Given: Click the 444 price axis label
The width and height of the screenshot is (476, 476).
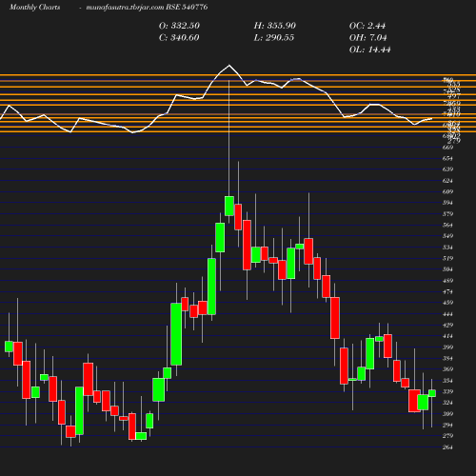Looking at the screenshot, I should click(447, 314).
